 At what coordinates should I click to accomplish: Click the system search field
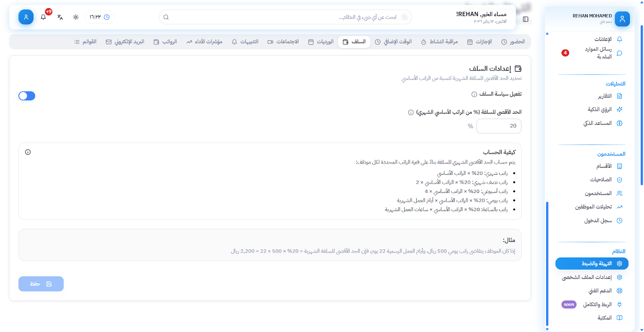pyautogui.click(x=285, y=17)
